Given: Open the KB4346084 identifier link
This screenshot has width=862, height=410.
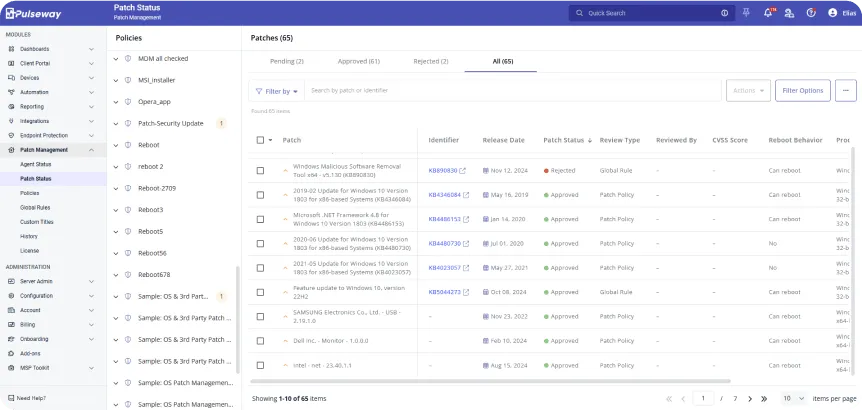Looking at the screenshot, I should pyautogui.click(x=444, y=195).
